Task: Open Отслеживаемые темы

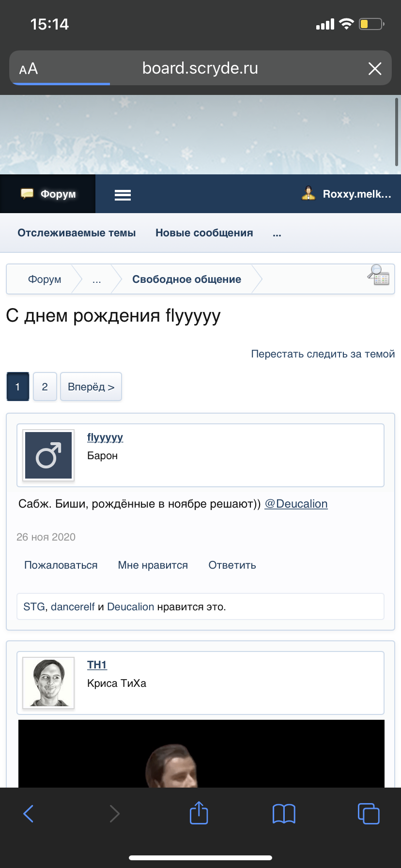Action: pos(77,233)
